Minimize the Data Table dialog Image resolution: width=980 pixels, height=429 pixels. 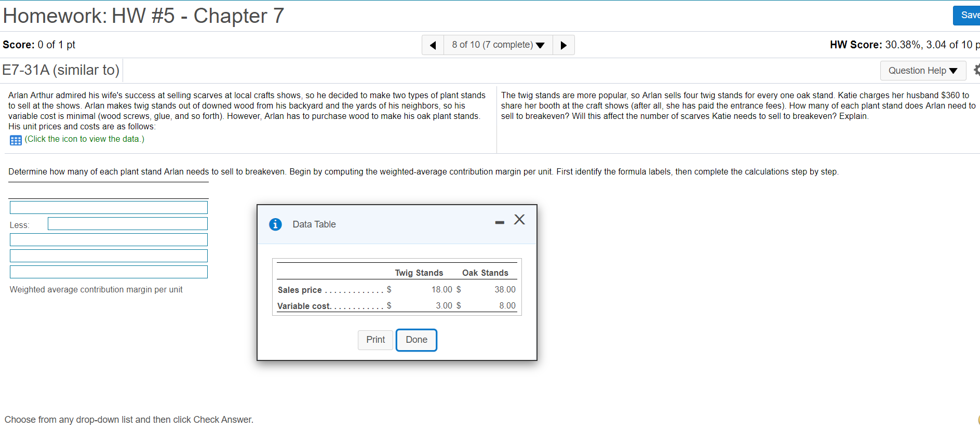tap(500, 222)
